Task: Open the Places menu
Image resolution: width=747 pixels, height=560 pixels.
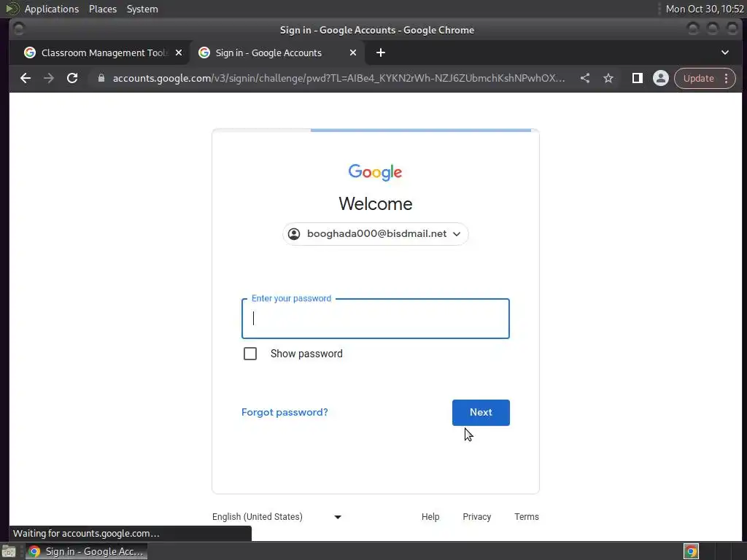Action: (x=103, y=9)
